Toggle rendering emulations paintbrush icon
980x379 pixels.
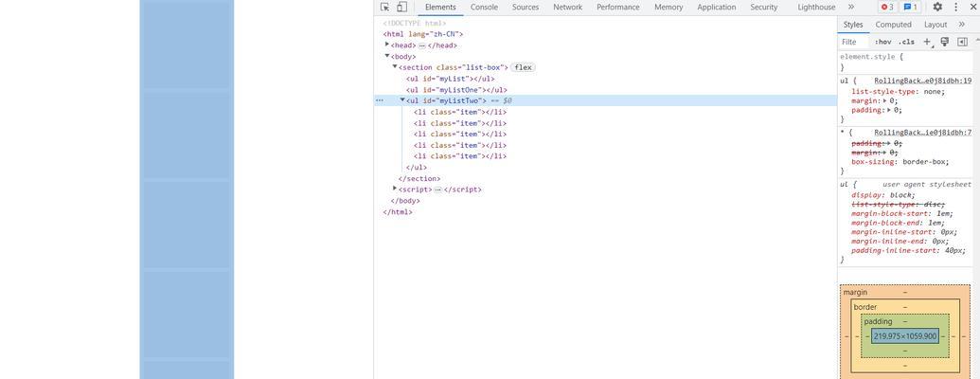click(944, 42)
